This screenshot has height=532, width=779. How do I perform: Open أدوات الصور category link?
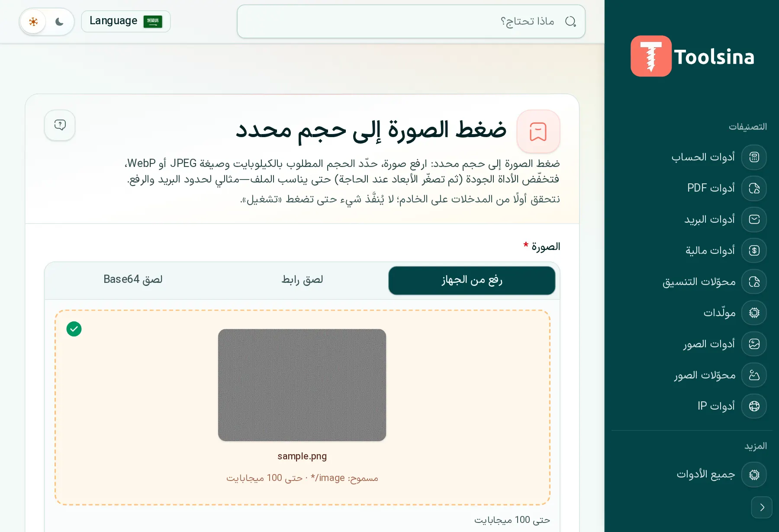tap(709, 344)
